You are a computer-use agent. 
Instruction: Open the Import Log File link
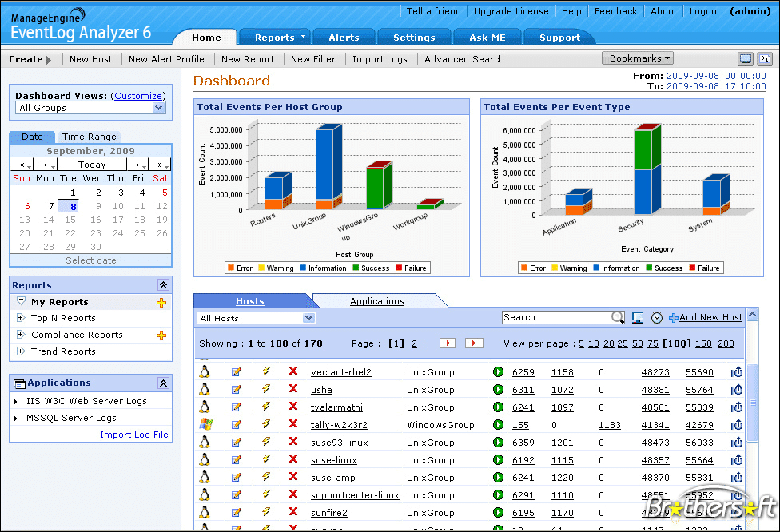133,435
